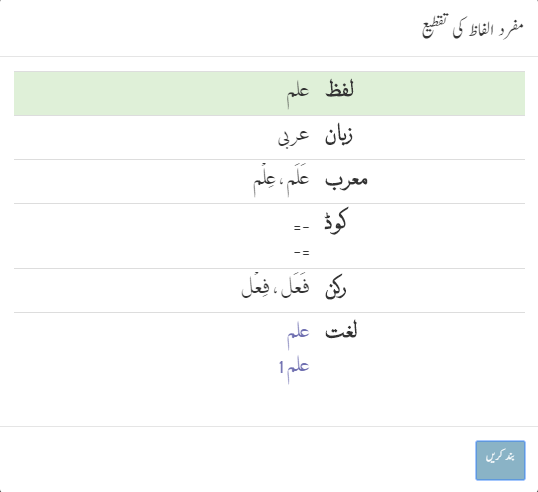
Task: Open the "علم" dictionary link
Action: tap(298, 336)
